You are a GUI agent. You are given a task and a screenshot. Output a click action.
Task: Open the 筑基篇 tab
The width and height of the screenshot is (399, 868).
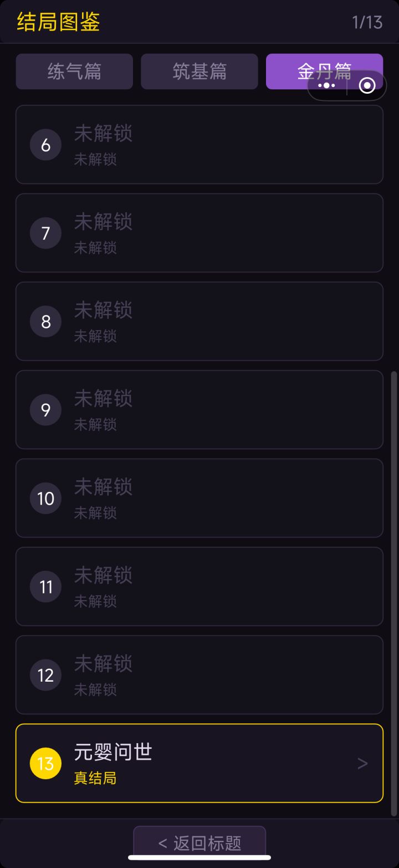(x=199, y=72)
